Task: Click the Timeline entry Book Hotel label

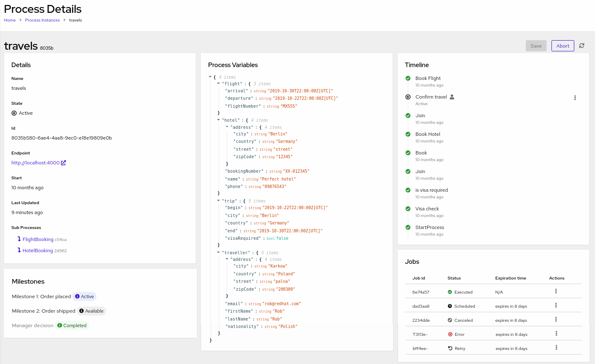Action: [428, 134]
